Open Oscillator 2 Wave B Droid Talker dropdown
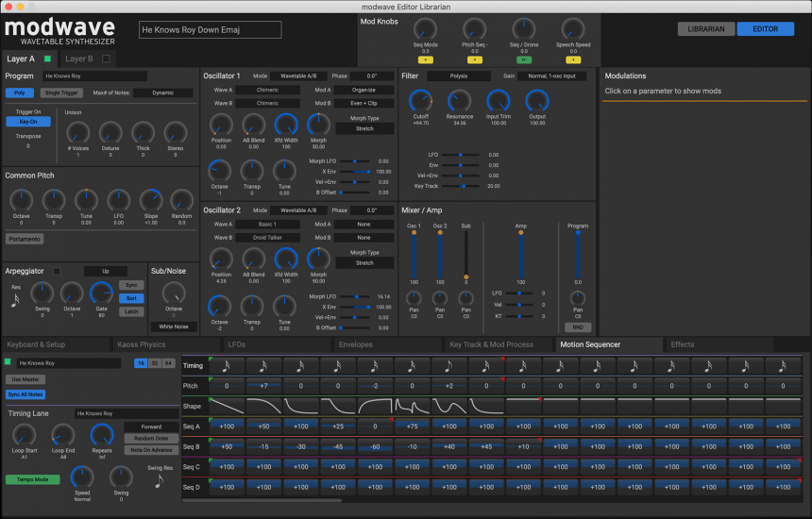 point(268,238)
